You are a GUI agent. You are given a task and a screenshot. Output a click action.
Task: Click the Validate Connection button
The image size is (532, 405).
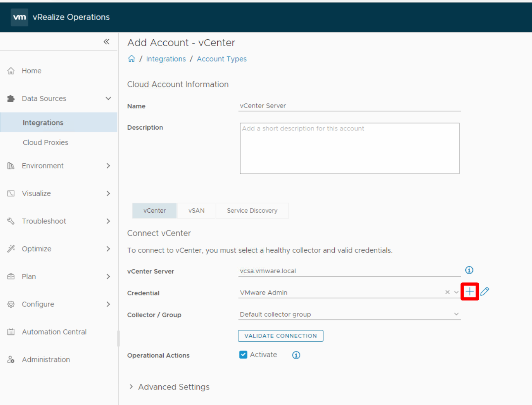tap(280, 335)
